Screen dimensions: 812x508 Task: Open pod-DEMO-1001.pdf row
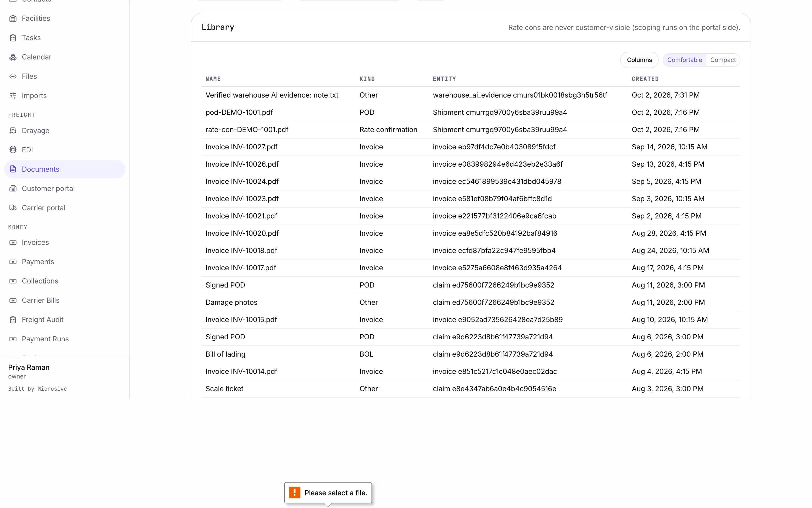pyautogui.click(x=471, y=113)
